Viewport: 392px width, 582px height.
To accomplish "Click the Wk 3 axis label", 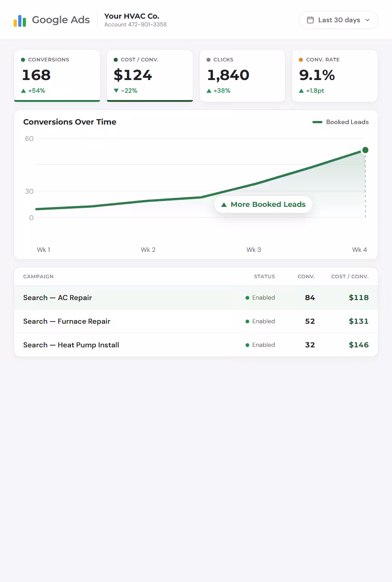I will click(x=254, y=250).
